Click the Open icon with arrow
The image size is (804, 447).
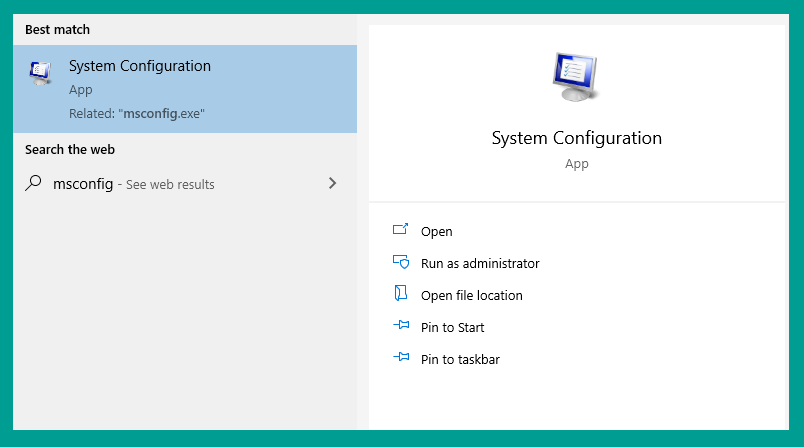click(x=400, y=230)
